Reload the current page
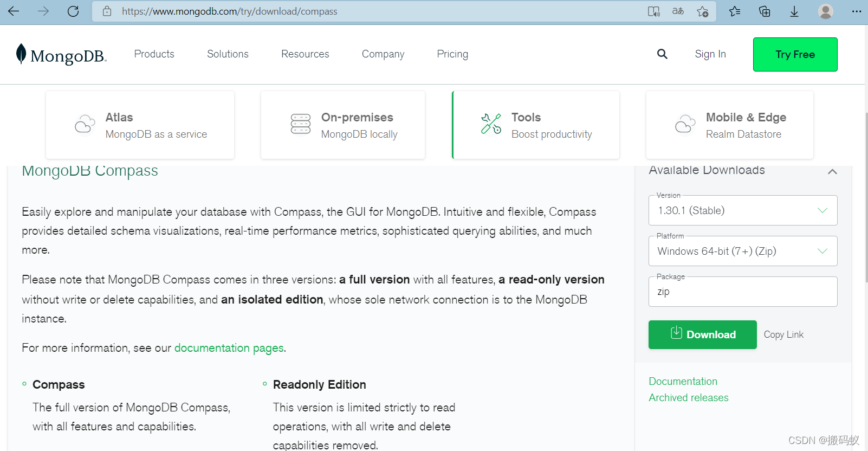868x451 pixels. (73, 11)
